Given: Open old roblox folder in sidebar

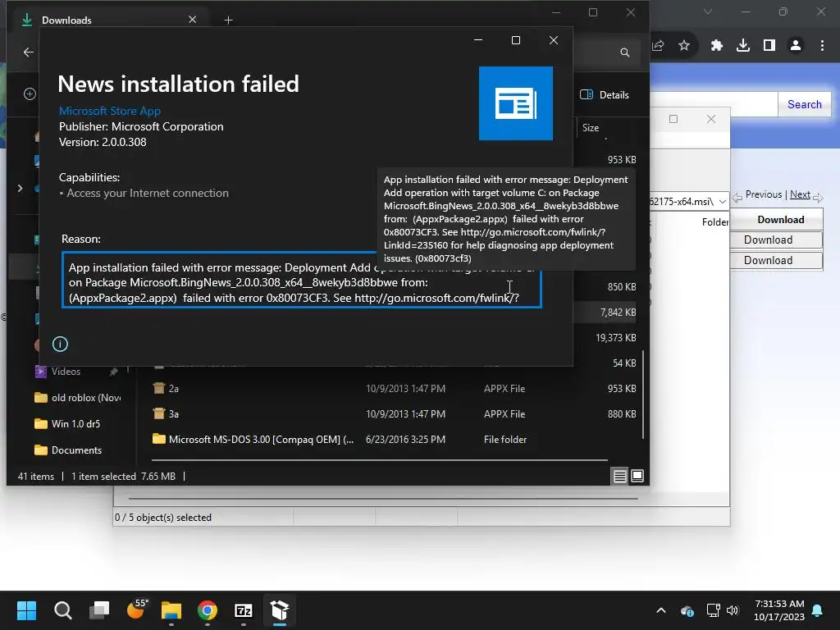Looking at the screenshot, I should click(78, 398).
